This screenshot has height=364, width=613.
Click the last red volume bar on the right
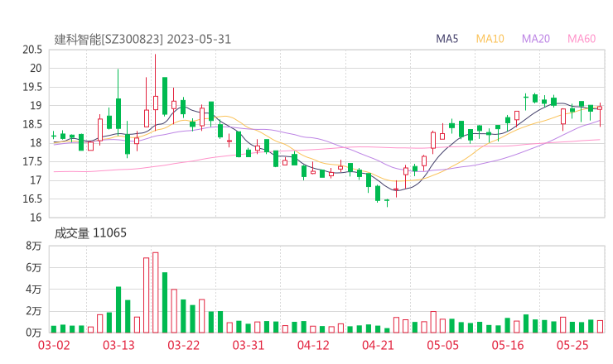[x=600, y=327]
